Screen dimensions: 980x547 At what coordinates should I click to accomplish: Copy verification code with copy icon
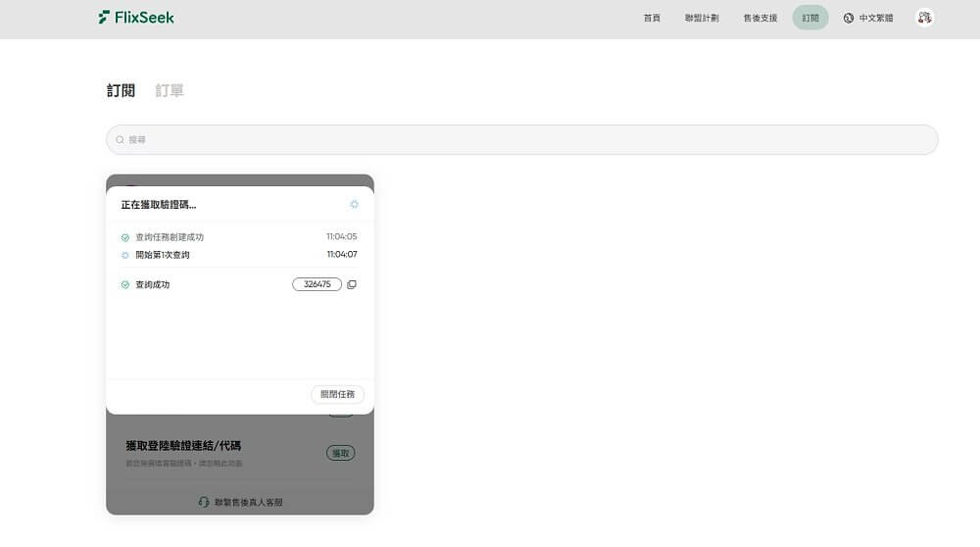(352, 284)
